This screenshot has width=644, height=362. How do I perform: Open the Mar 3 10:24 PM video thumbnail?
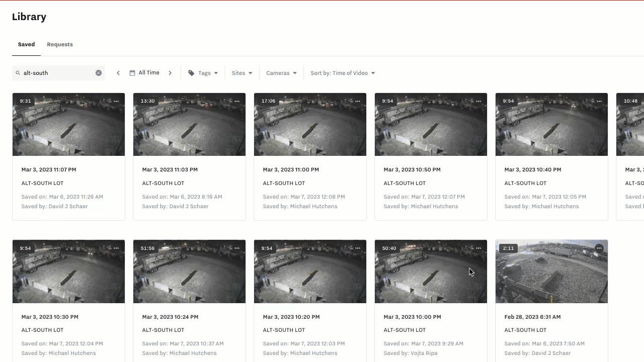pos(189,271)
